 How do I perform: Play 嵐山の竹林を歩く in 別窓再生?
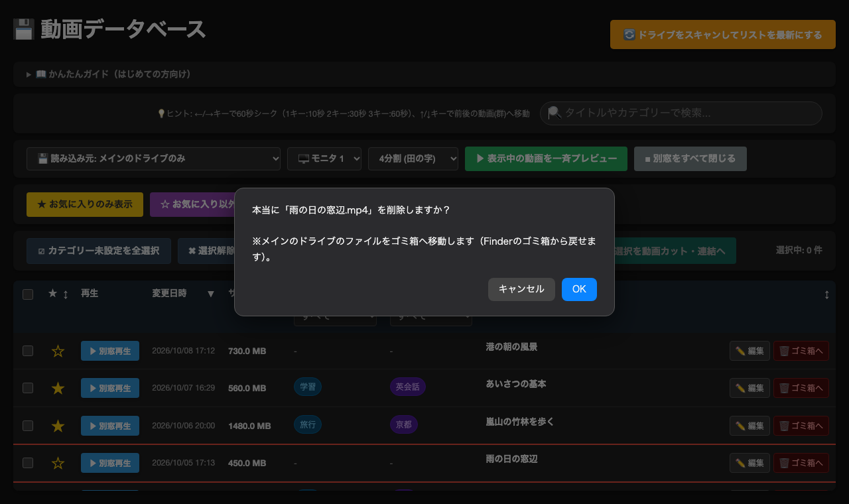pyautogui.click(x=110, y=426)
